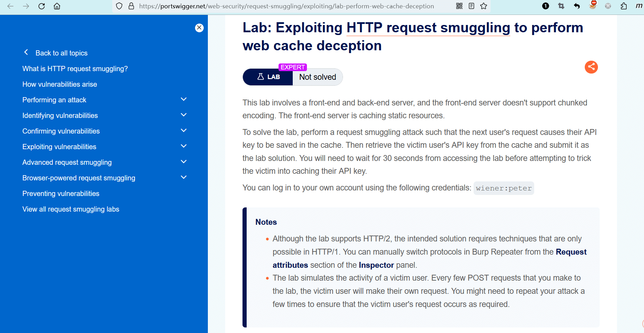Viewport: 644px width, 333px height.
Task: Open What is HTTP request smuggling?
Action: coord(75,69)
